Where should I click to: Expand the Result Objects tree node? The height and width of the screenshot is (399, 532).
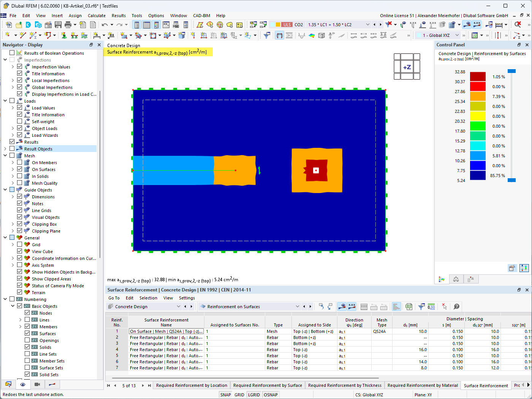pyautogui.click(x=5, y=149)
